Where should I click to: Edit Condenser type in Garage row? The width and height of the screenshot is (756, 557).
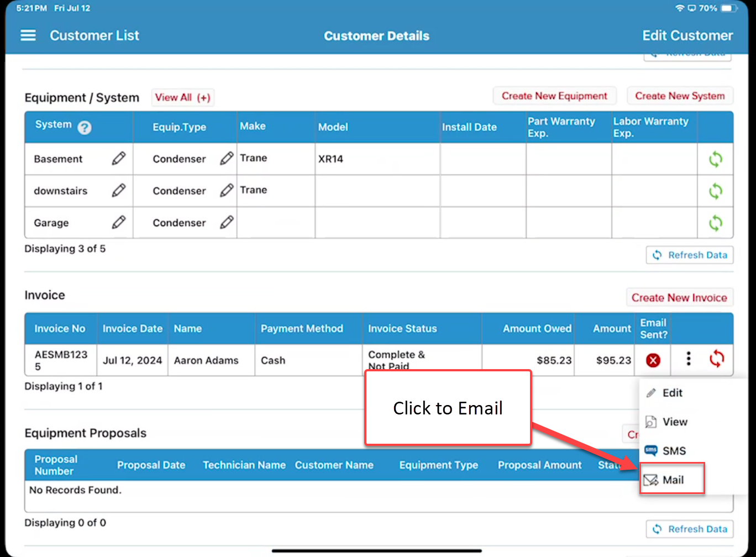point(227,223)
